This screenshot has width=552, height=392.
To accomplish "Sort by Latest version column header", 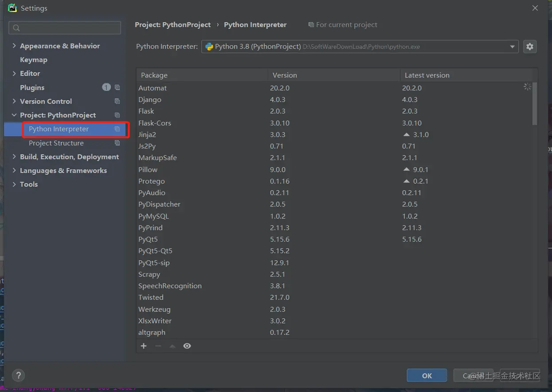I will coord(466,75).
